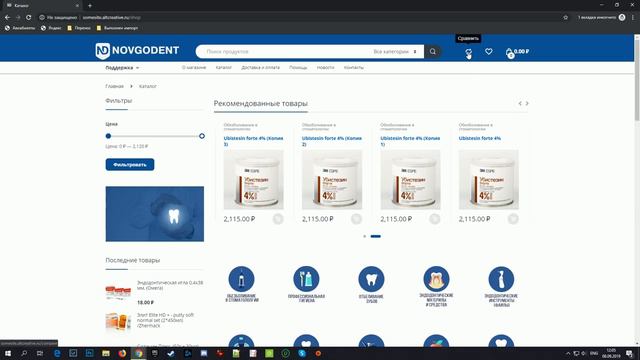
Task: Open endodontic needle product thumbnail
Action: (x=118, y=291)
